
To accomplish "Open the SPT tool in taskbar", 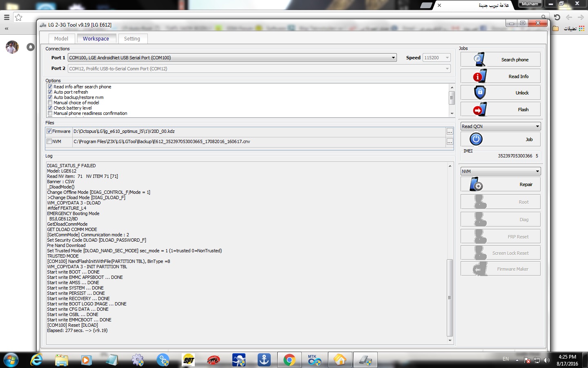I will click(189, 360).
